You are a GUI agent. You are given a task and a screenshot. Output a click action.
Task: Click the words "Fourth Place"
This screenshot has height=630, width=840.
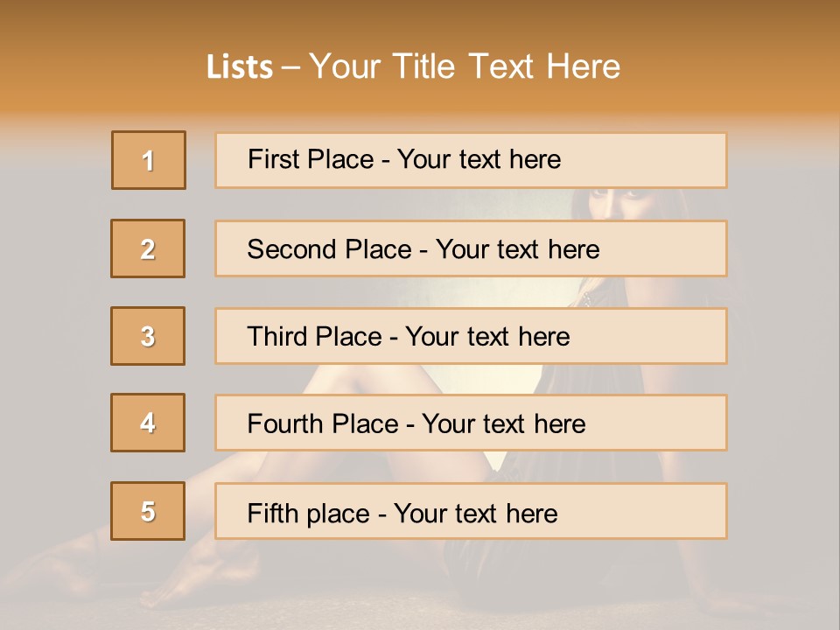322,424
